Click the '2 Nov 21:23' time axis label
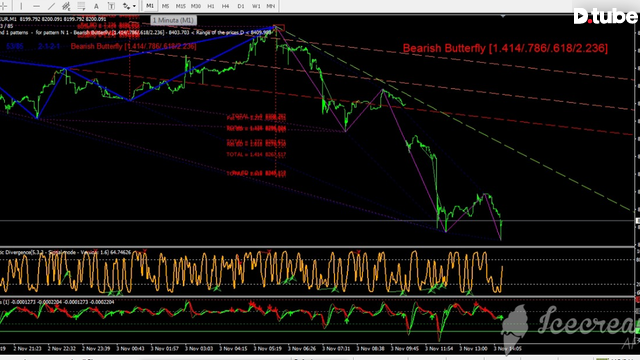 pos(27,349)
